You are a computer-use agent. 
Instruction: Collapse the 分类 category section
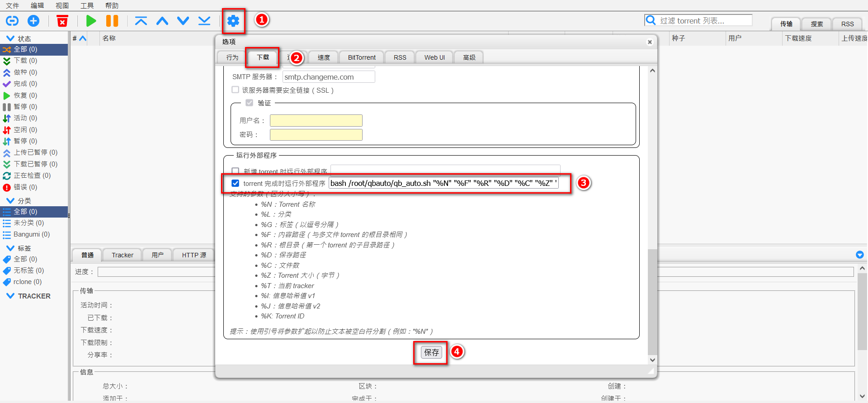(10, 200)
